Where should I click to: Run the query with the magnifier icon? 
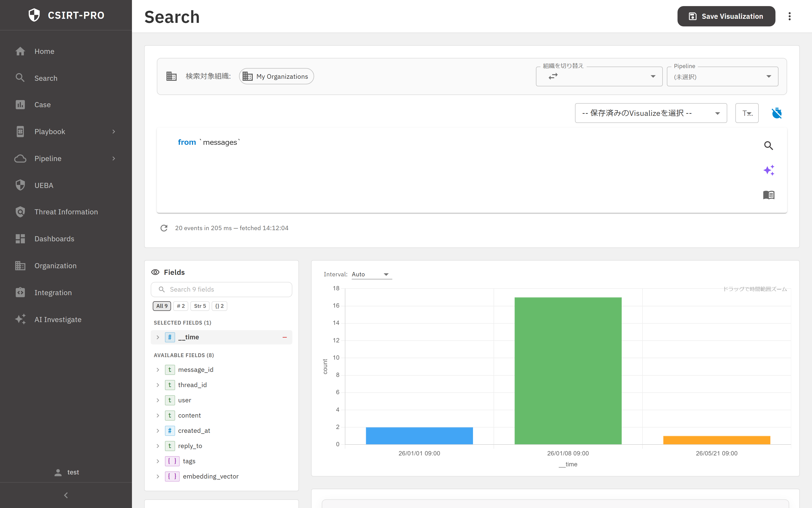click(x=768, y=146)
